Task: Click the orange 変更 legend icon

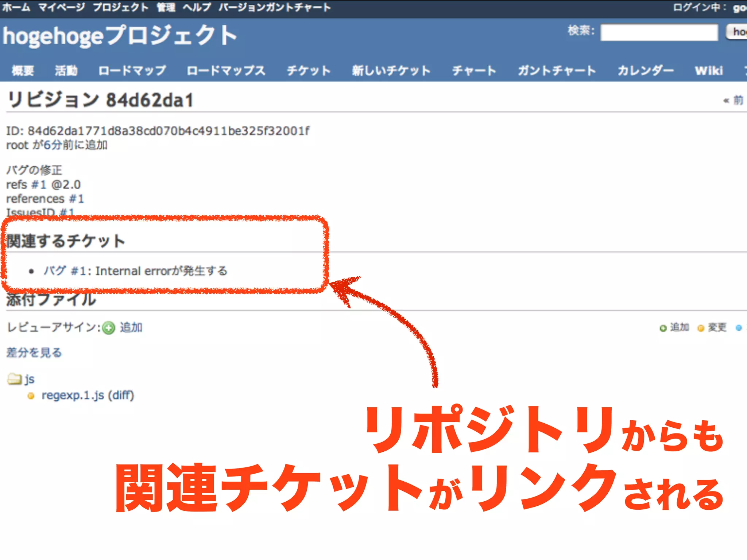Action: point(701,328)
